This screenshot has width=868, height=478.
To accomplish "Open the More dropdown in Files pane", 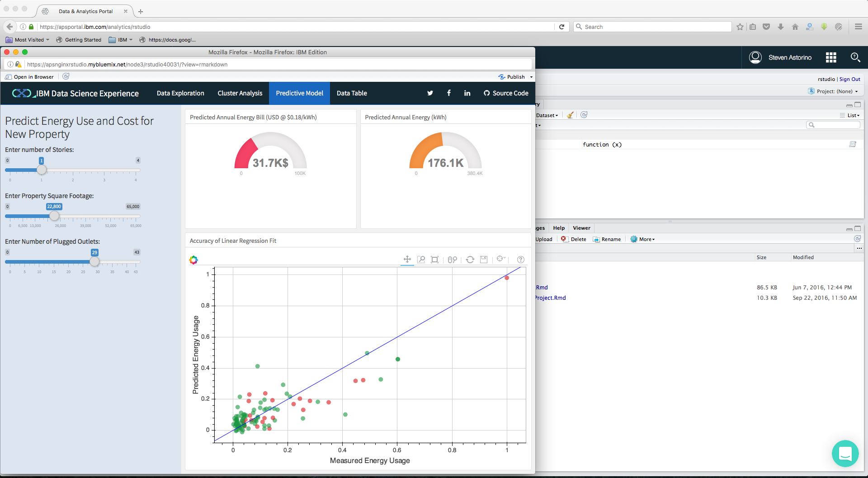I will point(642,239).
